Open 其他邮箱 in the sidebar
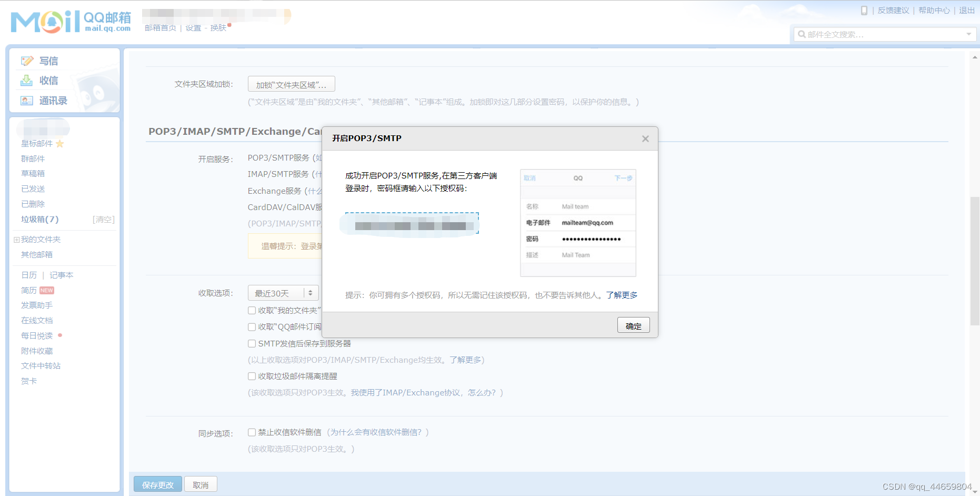 (37, 255)
